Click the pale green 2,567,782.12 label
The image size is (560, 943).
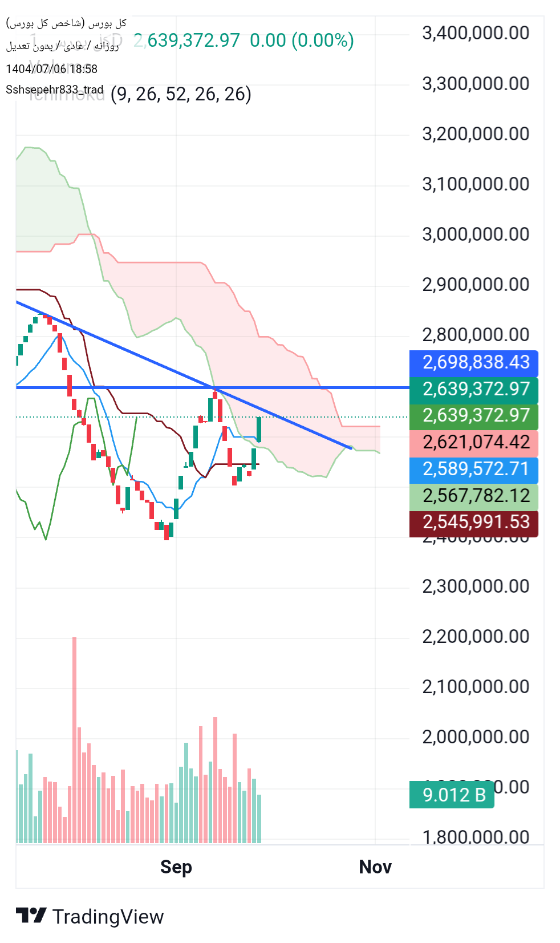474,496
